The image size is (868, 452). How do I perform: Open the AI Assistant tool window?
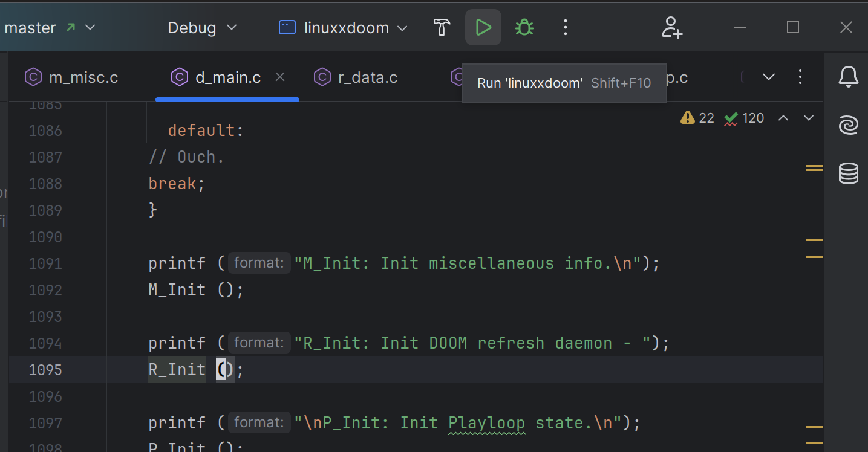pos(848,125)
